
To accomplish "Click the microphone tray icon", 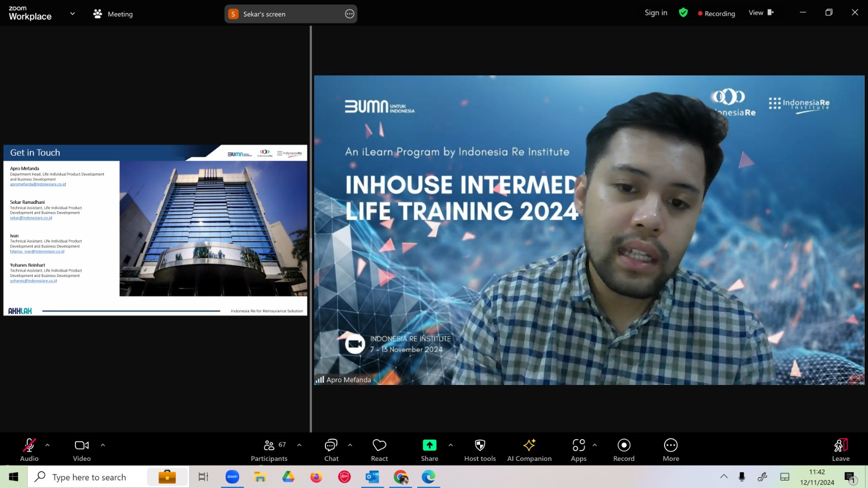I will click(x=742, y=477).
